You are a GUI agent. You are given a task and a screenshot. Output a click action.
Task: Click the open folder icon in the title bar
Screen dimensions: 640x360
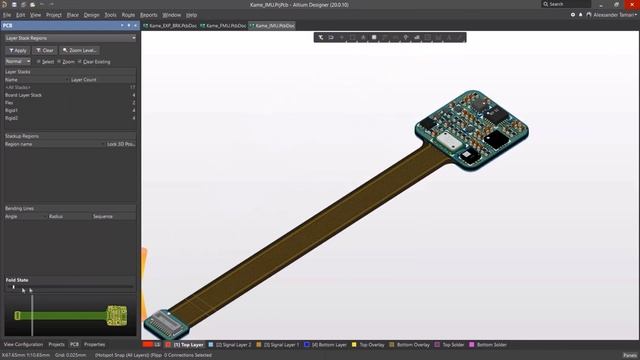(32, 4)
